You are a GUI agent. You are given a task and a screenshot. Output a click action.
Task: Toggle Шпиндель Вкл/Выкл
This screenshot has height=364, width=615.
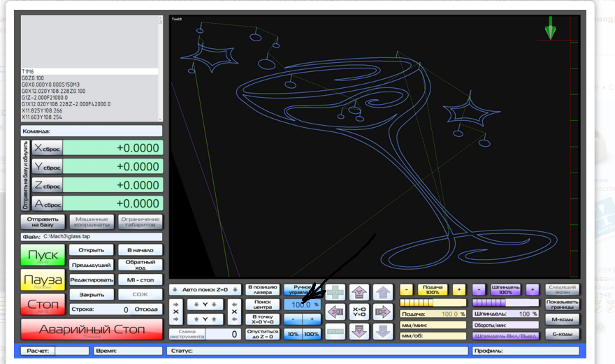coord(505,336)
